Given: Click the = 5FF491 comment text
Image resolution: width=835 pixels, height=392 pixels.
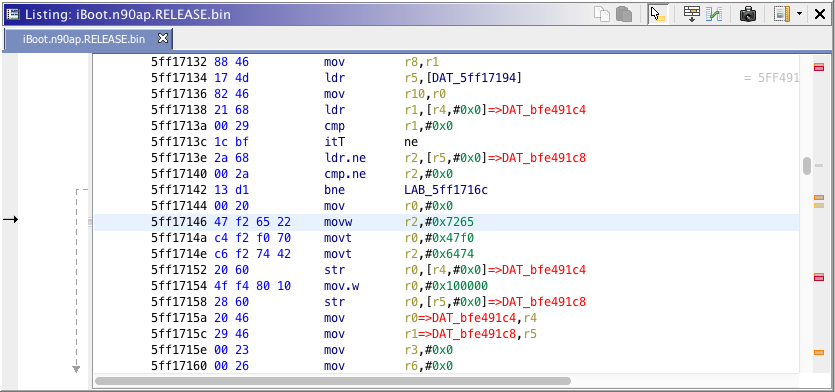Looking at the screenshot, I should pyautogui.click(x=771, y=78).
